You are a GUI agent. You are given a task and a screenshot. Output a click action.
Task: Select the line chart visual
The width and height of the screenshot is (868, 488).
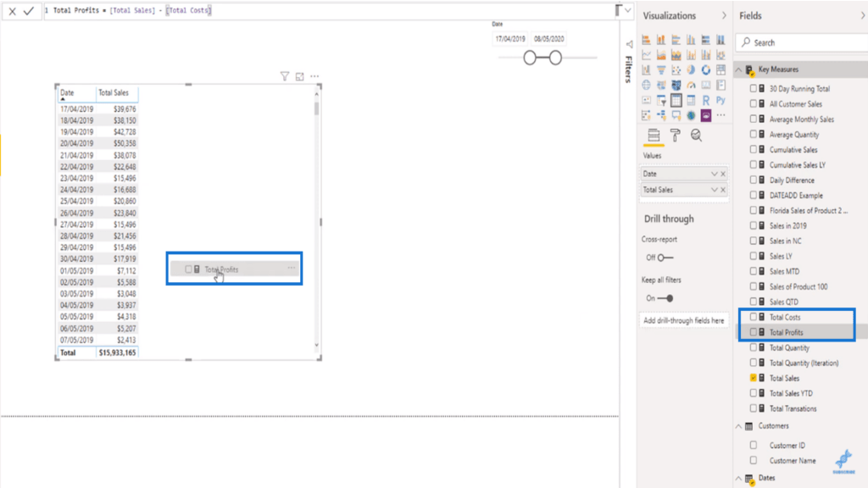pyautogui.click(x=646, y=55)
